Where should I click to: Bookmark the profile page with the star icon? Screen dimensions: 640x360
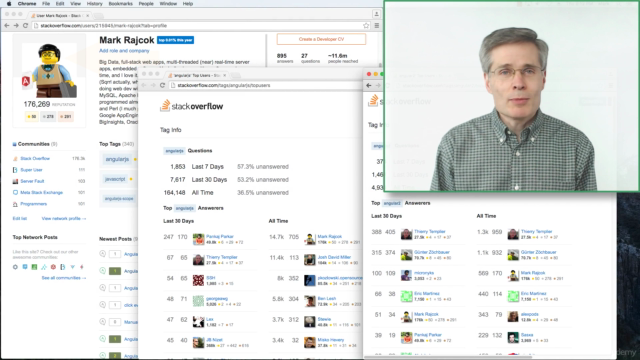tap(366, 25)
